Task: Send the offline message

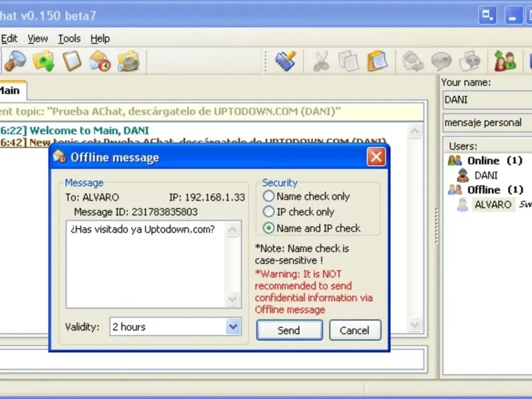Action: click(289, 330)
